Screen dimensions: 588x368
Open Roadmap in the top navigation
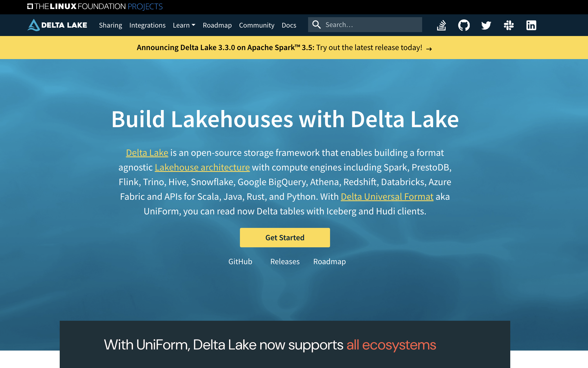pos(217,25)
